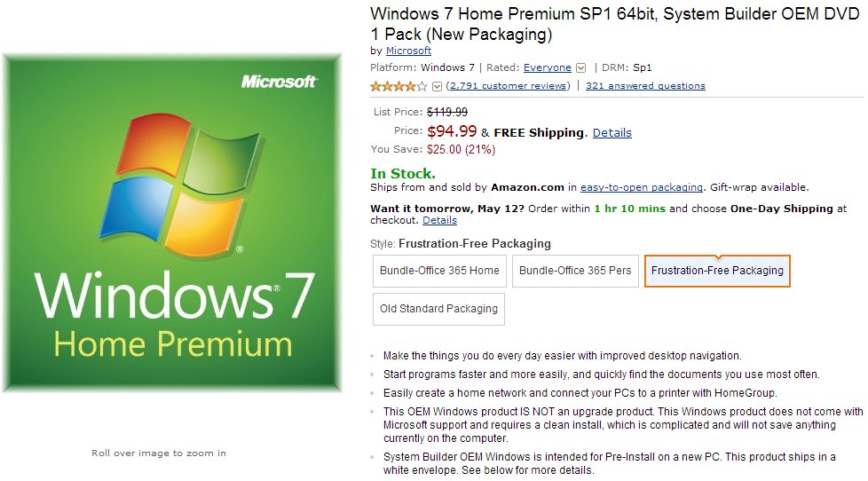Click the 'Roll over image to zoom in' text
The width and height of the screenshot is (868, 481).
coord(159,453)
